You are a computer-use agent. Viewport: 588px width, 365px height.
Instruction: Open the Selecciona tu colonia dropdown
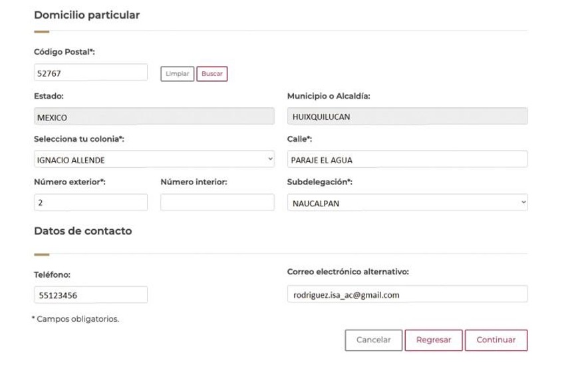pyautogui.click(x=154, y=159)
